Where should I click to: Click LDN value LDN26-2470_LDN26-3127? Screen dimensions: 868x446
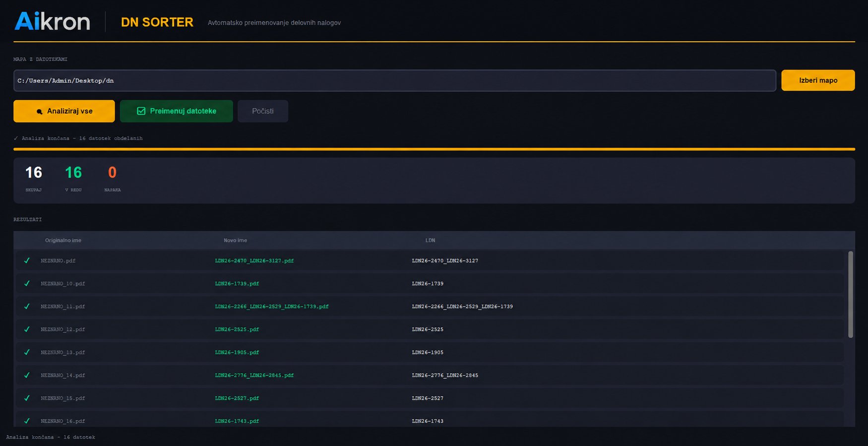pos(445,260)
